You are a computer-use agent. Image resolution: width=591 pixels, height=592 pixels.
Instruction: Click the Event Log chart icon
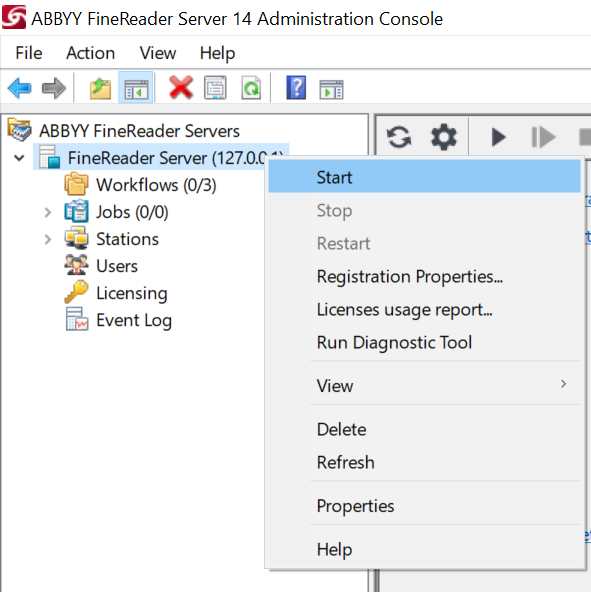[x=77, y=319]
